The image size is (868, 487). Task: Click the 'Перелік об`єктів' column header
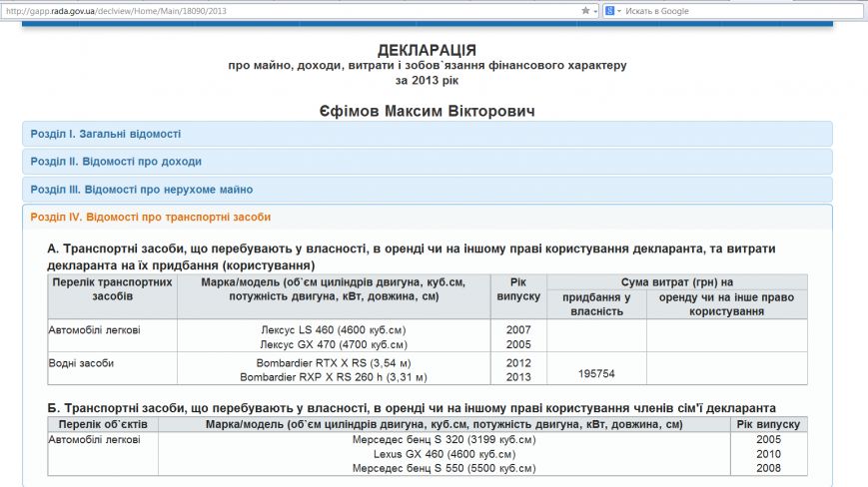pyautogui.click(x=103, y=424)
